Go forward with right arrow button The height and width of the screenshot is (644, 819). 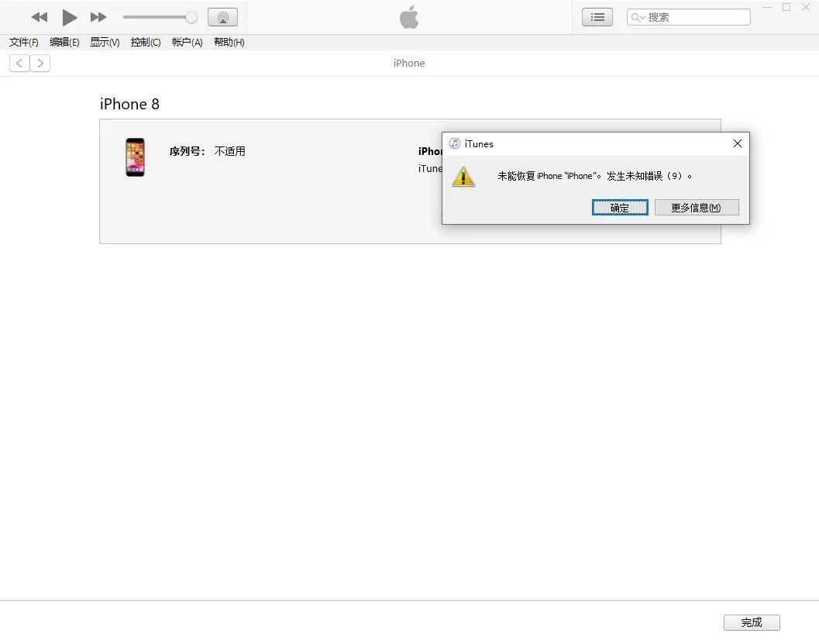point(40,64)
